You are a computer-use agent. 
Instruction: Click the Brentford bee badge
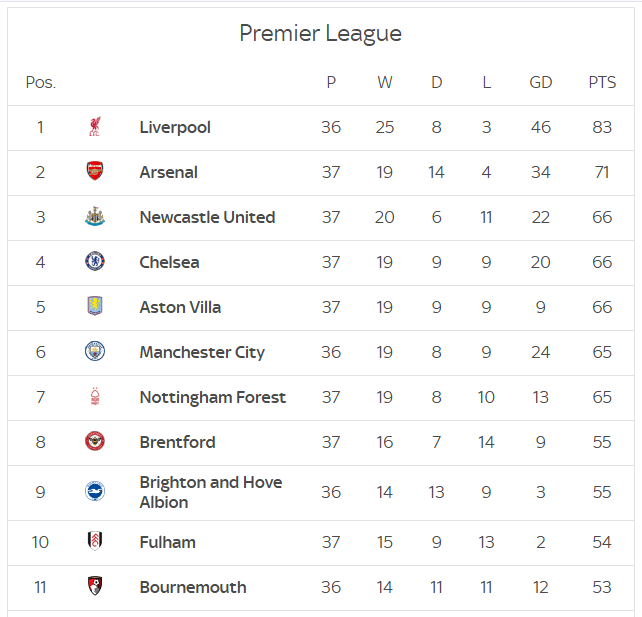tap(95, 441)
